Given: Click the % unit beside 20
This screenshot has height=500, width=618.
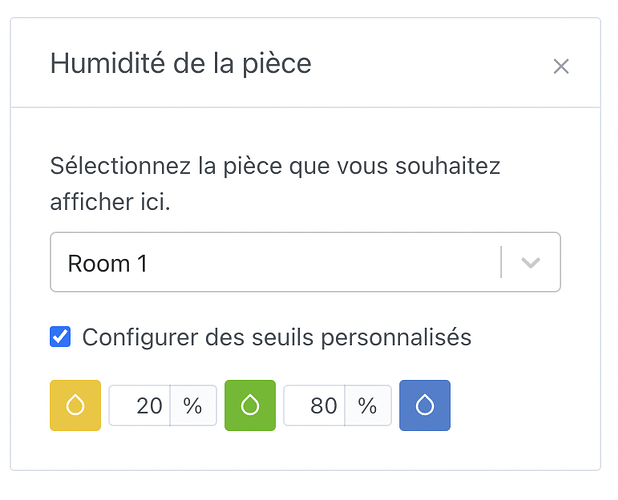Looking at the screenshot, I should 193,406.
